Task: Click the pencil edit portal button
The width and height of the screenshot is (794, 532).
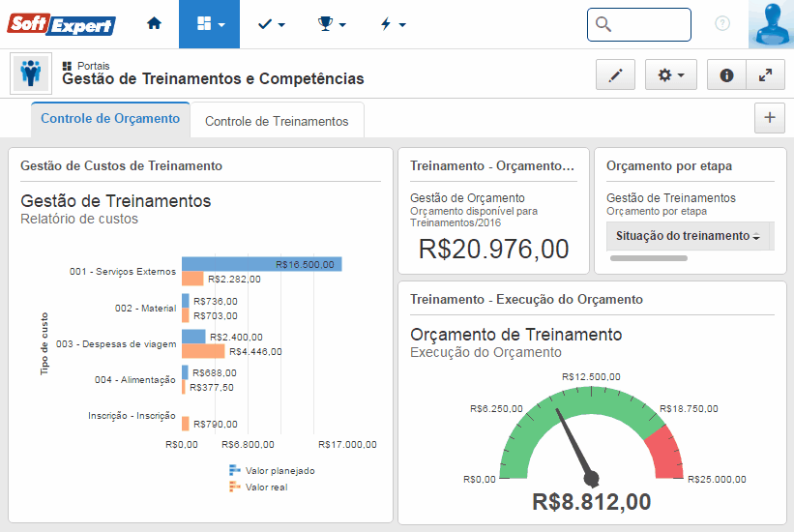Action: pyautogui.click(x=615, y=74)
